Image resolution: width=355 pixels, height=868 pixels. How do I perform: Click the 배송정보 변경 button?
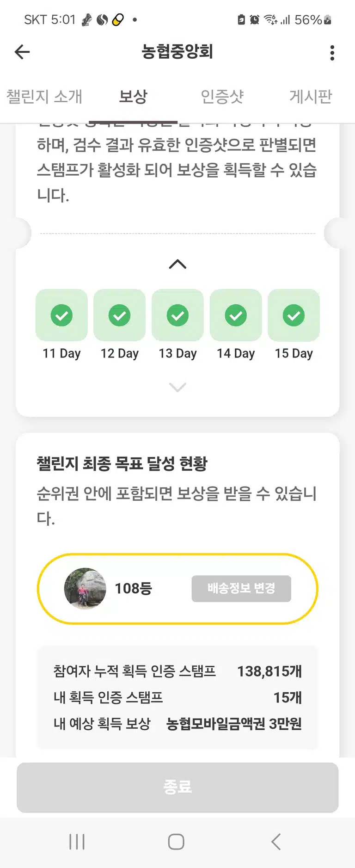click(x=241, y=588)
